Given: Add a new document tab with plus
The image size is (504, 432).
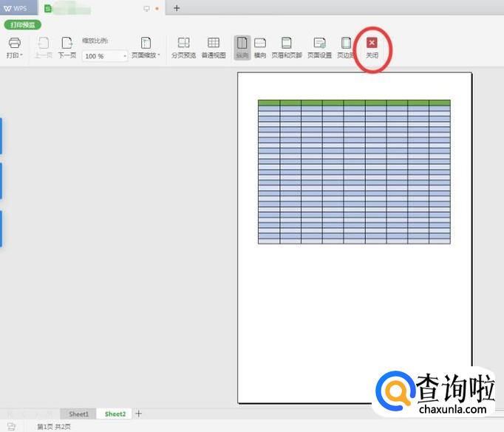Looking at the screenshot, I should coord(177,8).
